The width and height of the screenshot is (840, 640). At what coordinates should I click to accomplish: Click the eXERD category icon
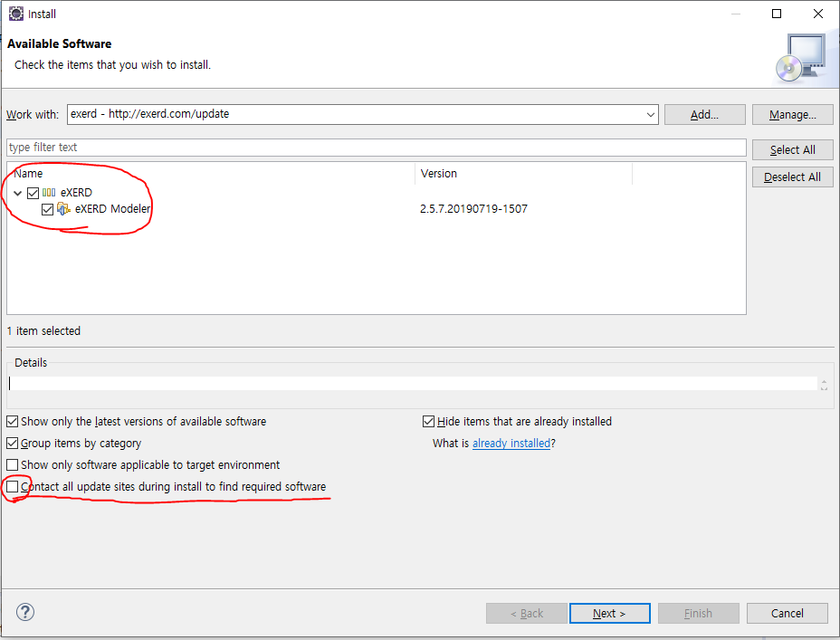tap(49, 192)
